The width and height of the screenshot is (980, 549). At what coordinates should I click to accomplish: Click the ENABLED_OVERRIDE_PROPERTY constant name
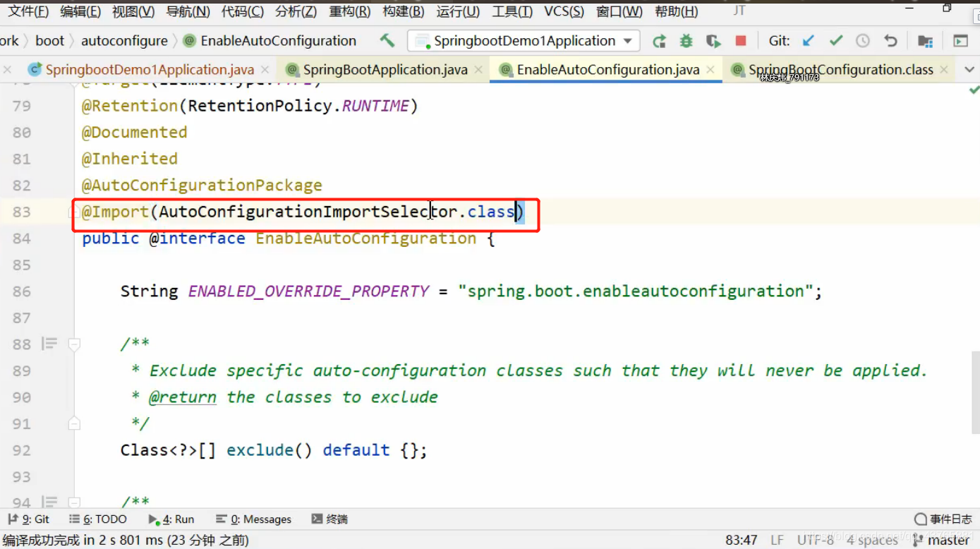[x=308, y=291]
